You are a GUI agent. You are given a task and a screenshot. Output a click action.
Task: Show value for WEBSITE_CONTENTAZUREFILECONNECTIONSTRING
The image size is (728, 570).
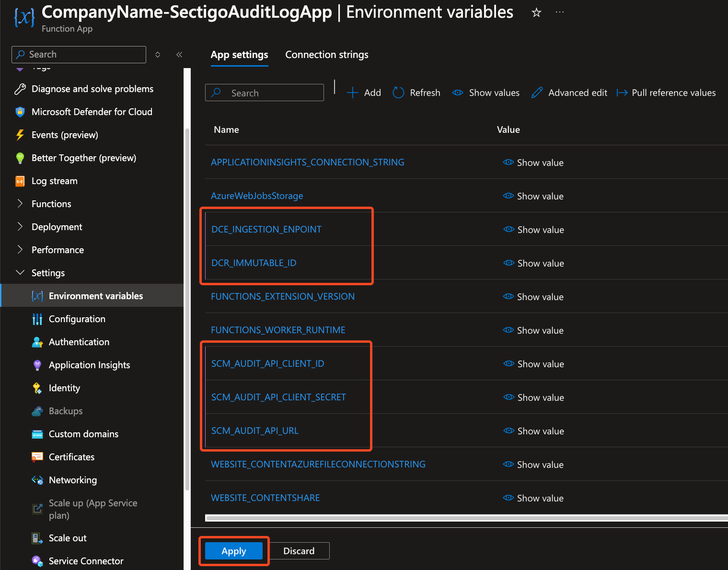tap(533, 465)
